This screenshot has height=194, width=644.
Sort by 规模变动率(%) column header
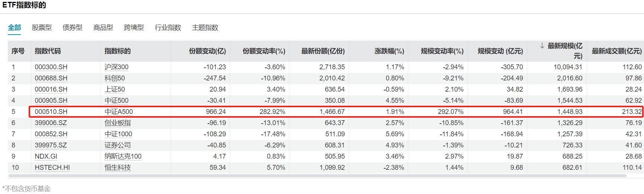pyautogui.click(x=442, y=51)
